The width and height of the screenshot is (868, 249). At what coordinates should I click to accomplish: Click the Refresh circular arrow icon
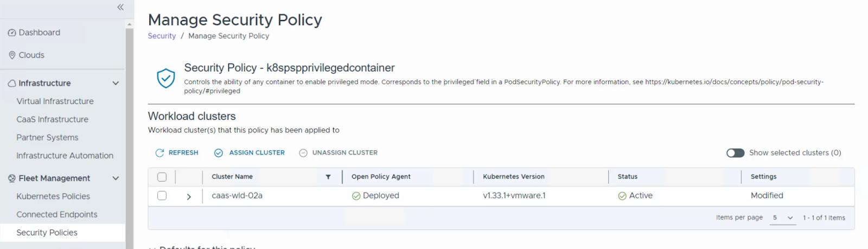click(x=159, y=153)
